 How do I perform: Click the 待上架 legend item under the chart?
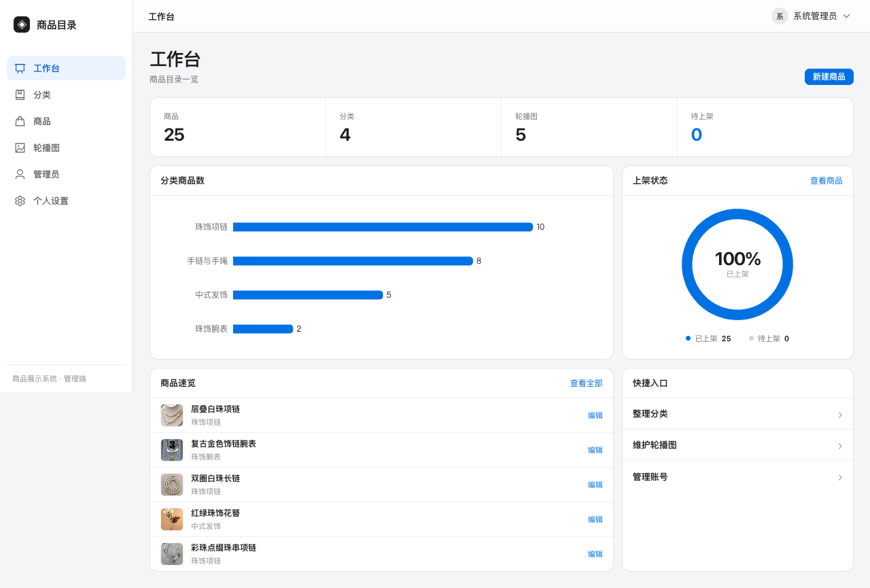pos(769,339)
